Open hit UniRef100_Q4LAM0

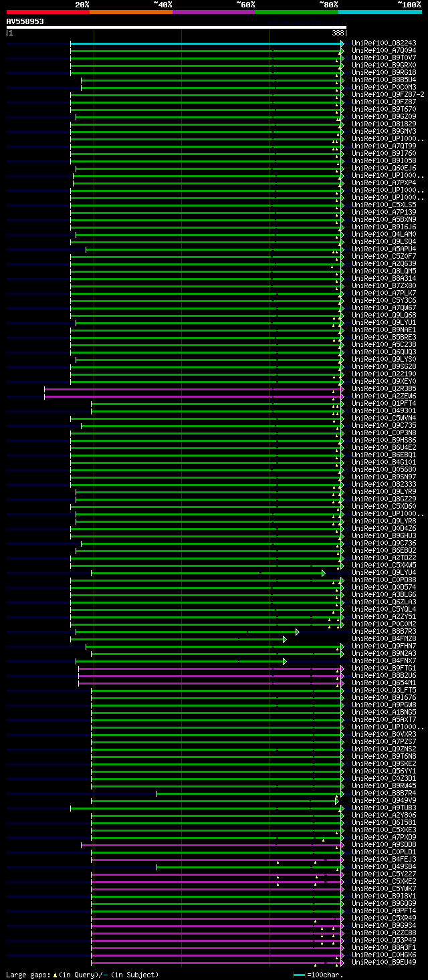coord(384,235)
